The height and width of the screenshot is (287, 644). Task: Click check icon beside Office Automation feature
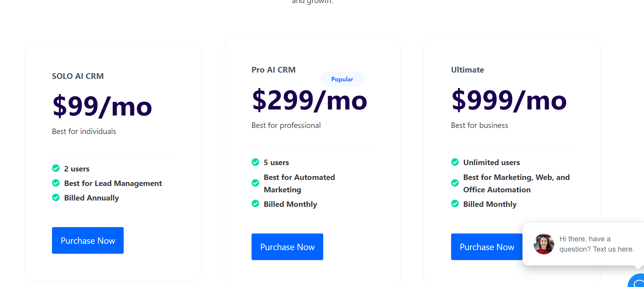point(455,183)
